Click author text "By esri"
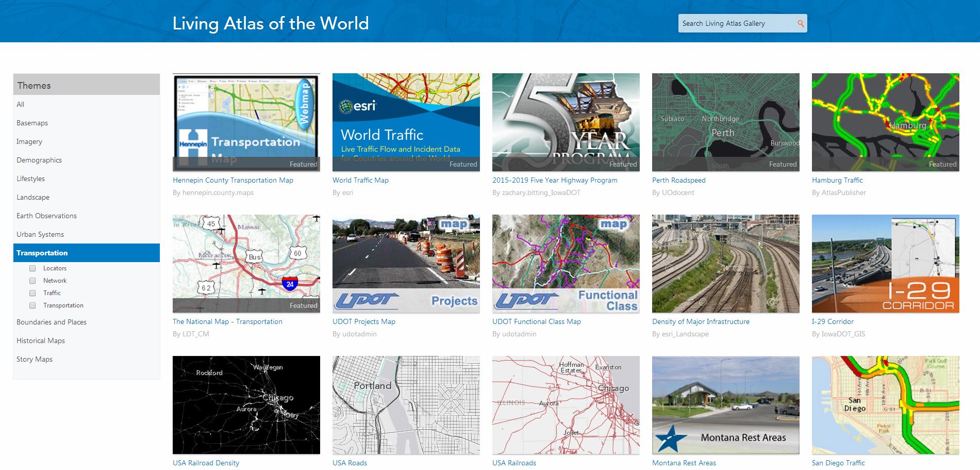The image size is (980, 470). point(343,192)
